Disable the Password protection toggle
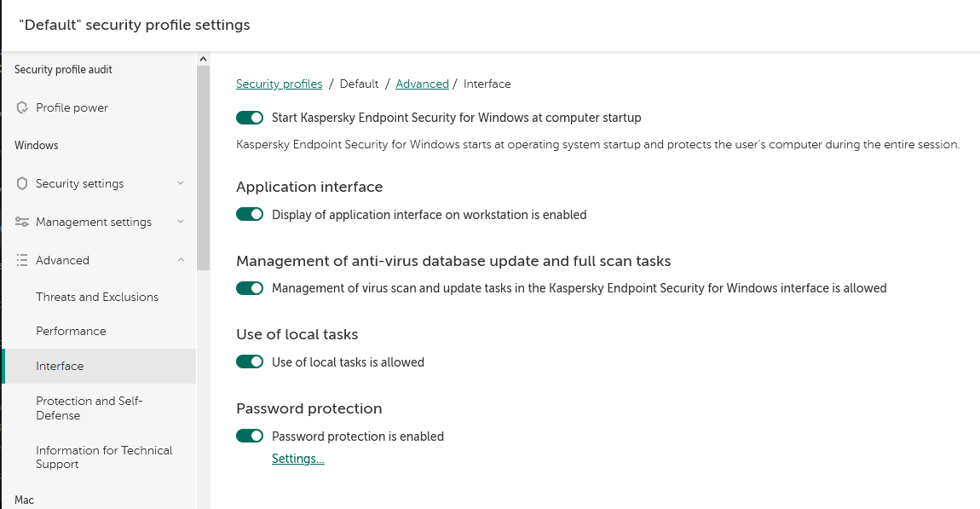980x509 pixels. point(250,437)
